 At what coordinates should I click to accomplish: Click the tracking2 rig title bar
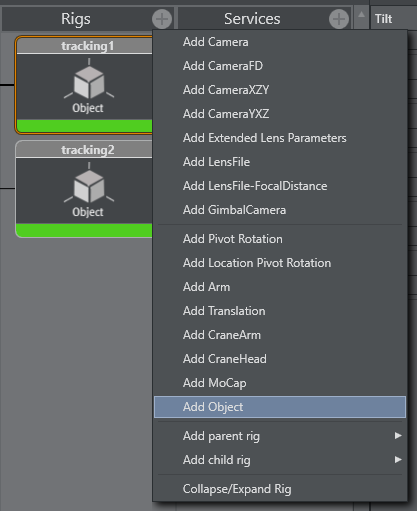click(84, 150)
